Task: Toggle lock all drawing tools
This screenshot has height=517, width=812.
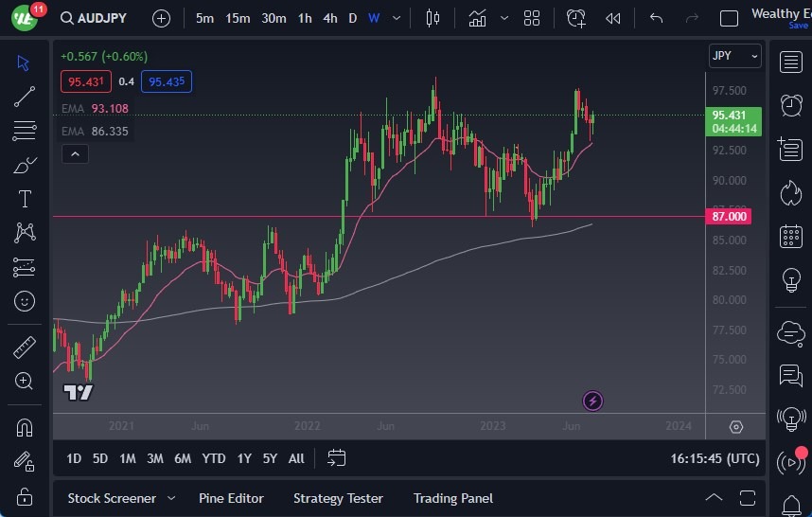Action: pyautogui.click(x=25, y=496)
